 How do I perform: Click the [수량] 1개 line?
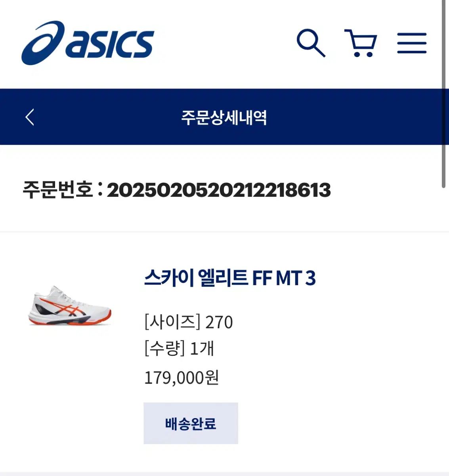179,349
